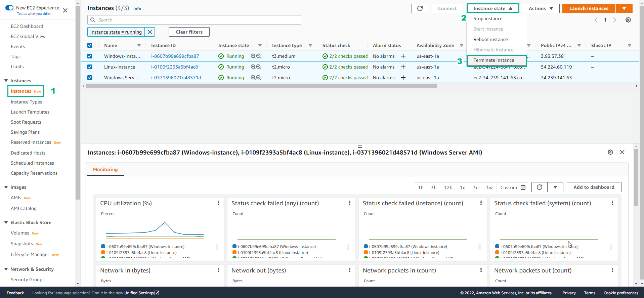Screen dimensions: 644x298
Task: Collapse Network & Security section
Action: click(x=6, y=269)
